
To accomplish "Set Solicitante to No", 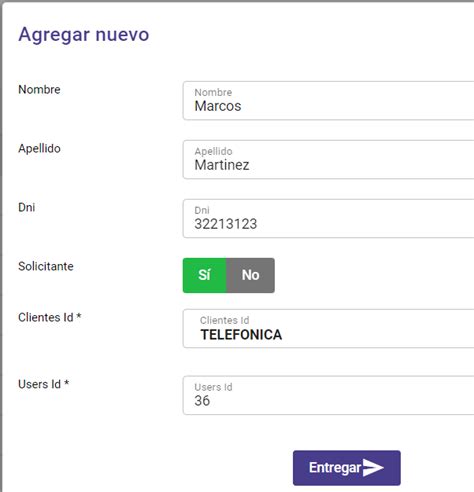I will [251, 275].
